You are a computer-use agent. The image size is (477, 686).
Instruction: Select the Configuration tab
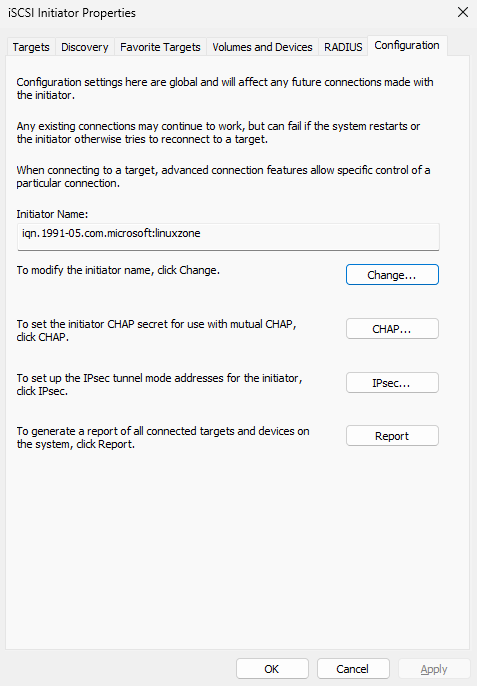[x=407, y=46]
